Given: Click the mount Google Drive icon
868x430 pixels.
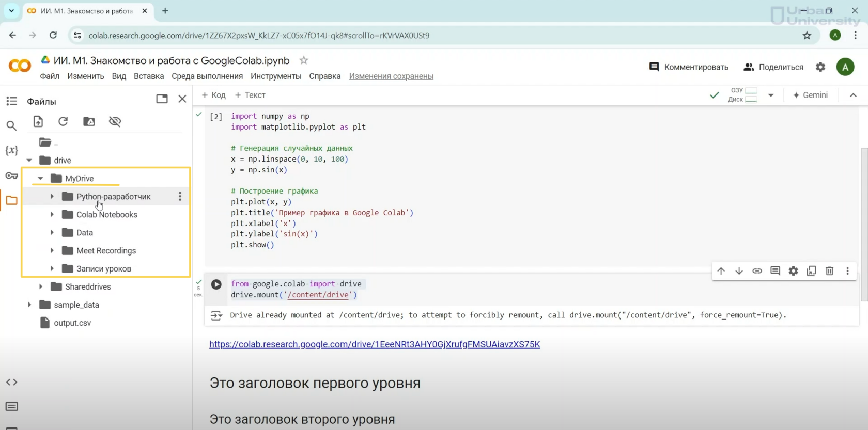Looking at the screenshot, I should tap(89, 121).
